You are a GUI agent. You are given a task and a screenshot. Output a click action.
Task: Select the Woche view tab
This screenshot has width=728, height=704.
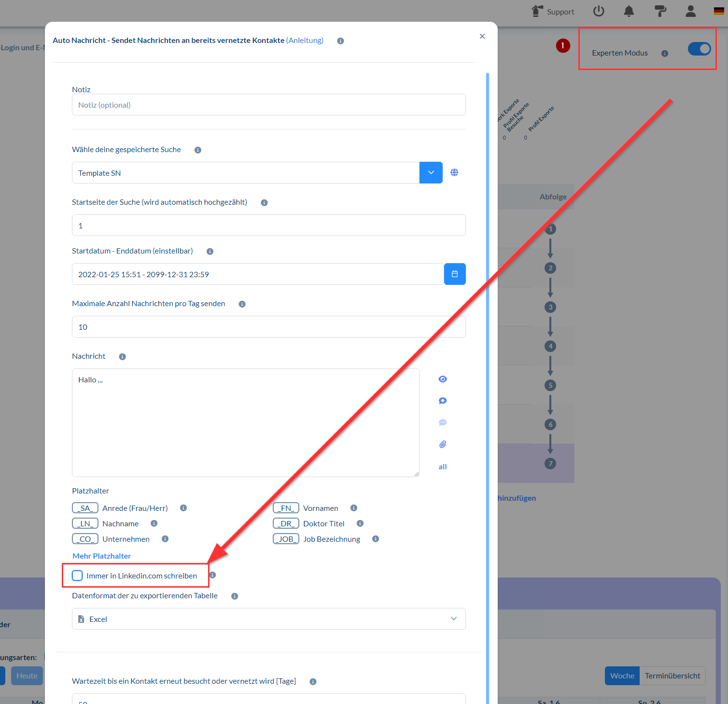click(x=622, y=676)
